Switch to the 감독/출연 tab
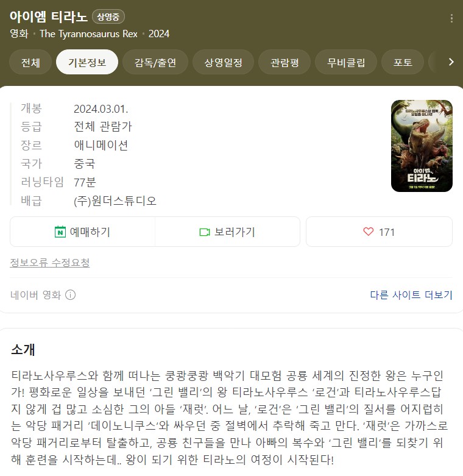 (x=155, y=62)
